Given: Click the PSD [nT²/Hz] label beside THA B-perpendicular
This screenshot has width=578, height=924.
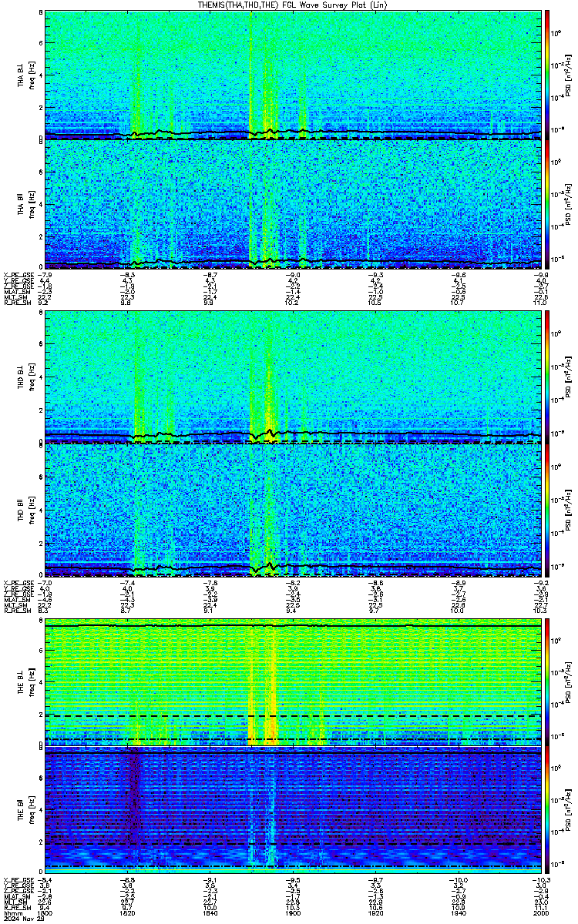Looking at the screenshot, I should (570, 74).
